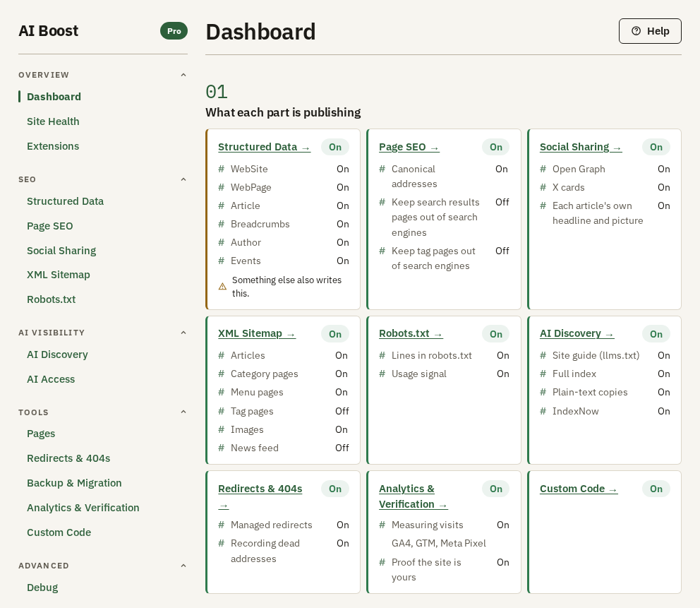Image resolution: width=700 pixels, height=608 pixels.
Task: Follow the Analytics & Verification card link
Action: (413, 496)
